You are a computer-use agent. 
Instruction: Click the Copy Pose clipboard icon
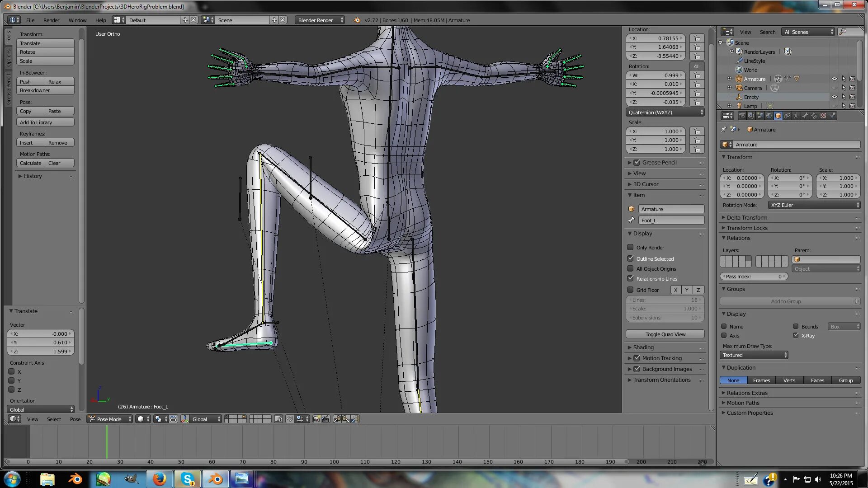pos(337,419)
